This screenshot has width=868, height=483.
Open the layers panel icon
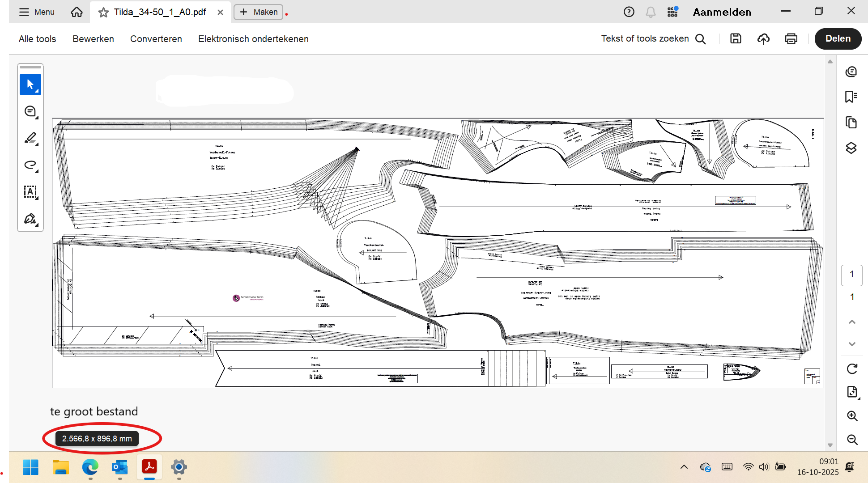(851, 148)
